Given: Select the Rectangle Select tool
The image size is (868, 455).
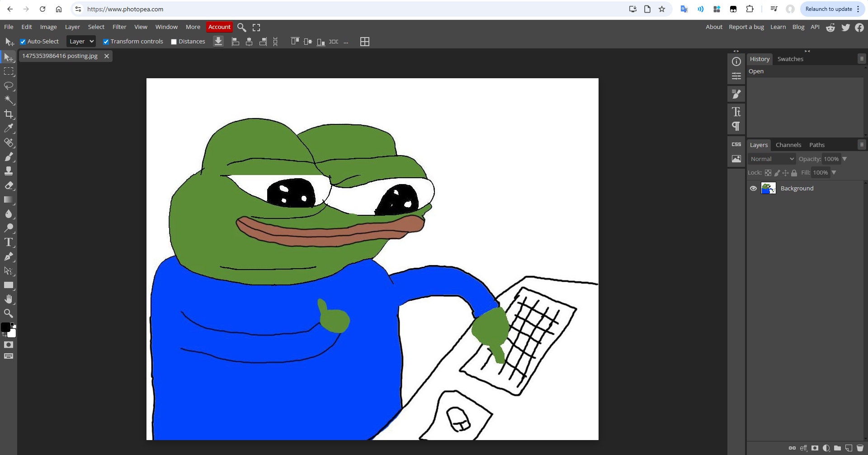Looking at the screenshot, I should click(9, 71).
